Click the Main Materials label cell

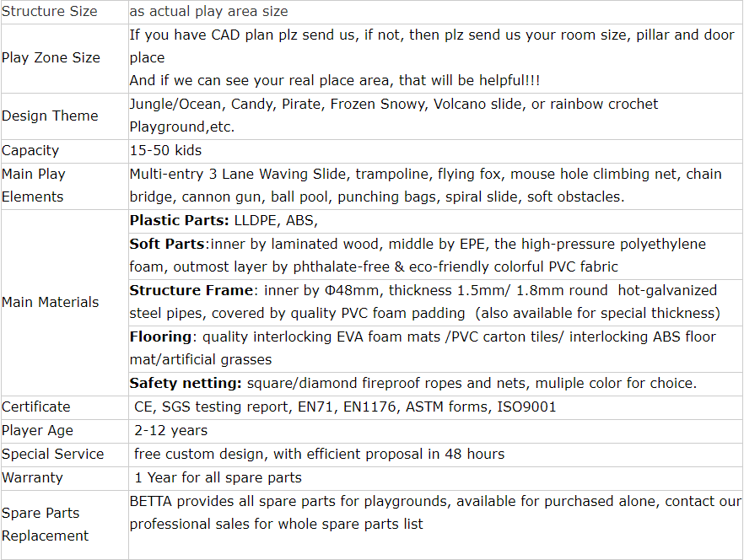tap(64, 303)
